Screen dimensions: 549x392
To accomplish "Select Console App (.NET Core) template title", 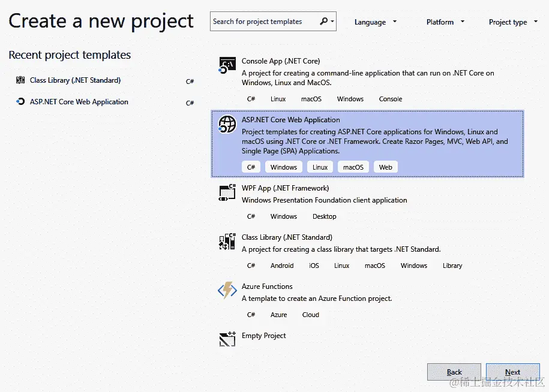I will click(281, 61).
